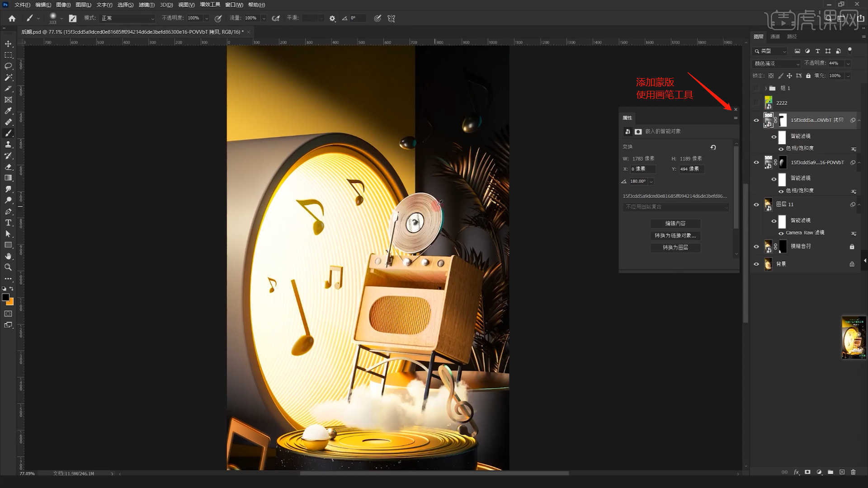Select the Horizontal Type tool
Image resolution: width=868 pixels, height=488 pixels.
click(x=8, y=222)
